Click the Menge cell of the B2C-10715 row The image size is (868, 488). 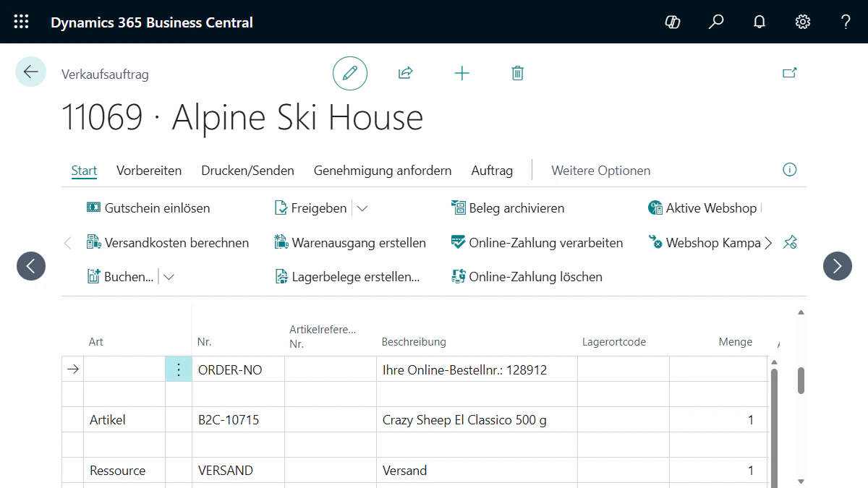click(718, 420)
